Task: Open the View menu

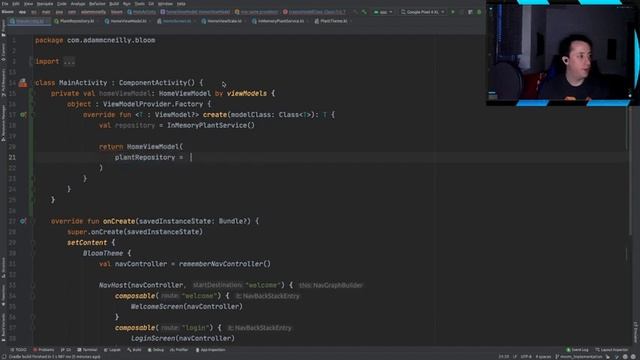Action: pos(28,4)
